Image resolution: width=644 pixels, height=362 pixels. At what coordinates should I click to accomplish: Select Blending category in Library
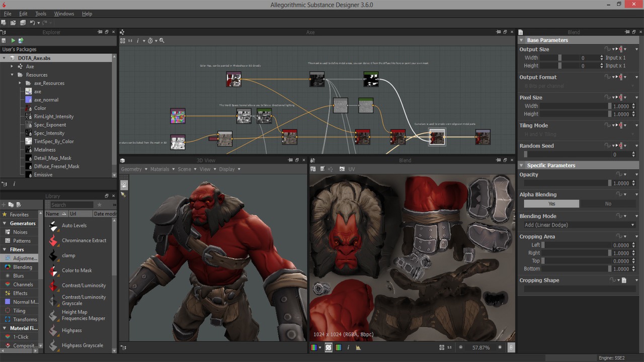[19, 267]
